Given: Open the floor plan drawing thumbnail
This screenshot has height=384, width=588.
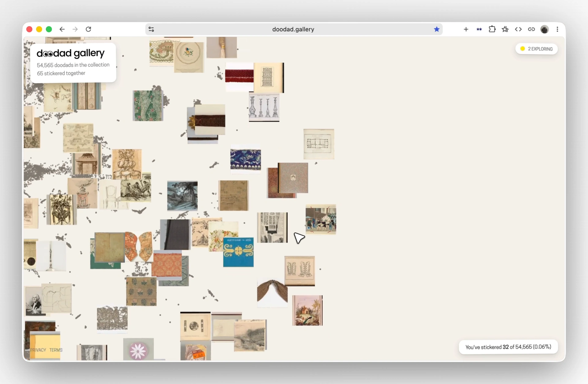Looking at the screenshot, I should 319,144.
